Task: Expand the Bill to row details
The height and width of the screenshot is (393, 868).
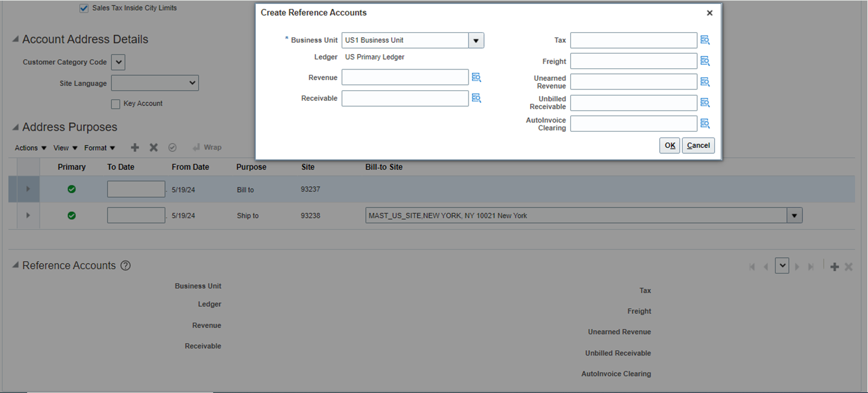Action: tap(28, 189)
